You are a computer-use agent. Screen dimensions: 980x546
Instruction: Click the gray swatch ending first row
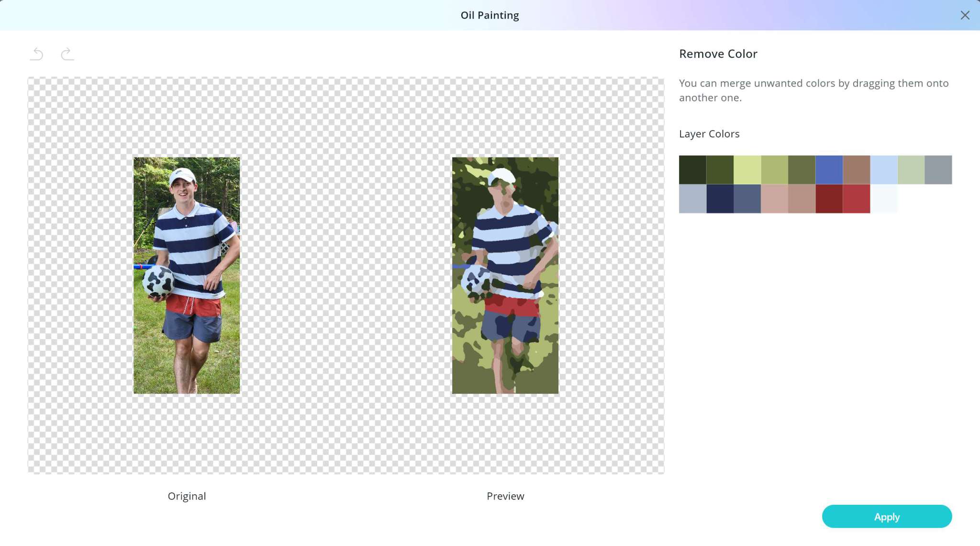click(938, 170)
